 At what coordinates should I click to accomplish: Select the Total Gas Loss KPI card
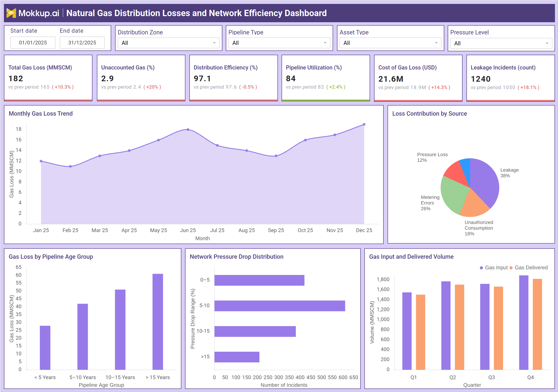pyautogui.click(x=48, y=78)
